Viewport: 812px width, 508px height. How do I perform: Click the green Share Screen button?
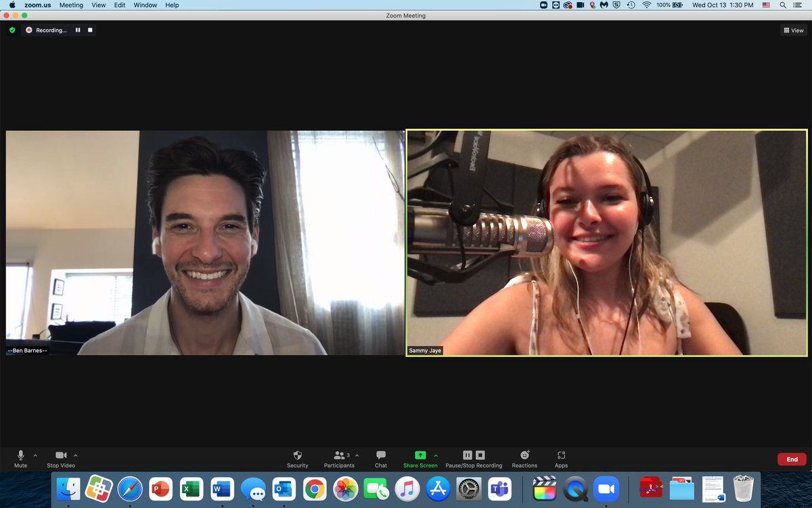pyautogui.click(x=420, y=459)
